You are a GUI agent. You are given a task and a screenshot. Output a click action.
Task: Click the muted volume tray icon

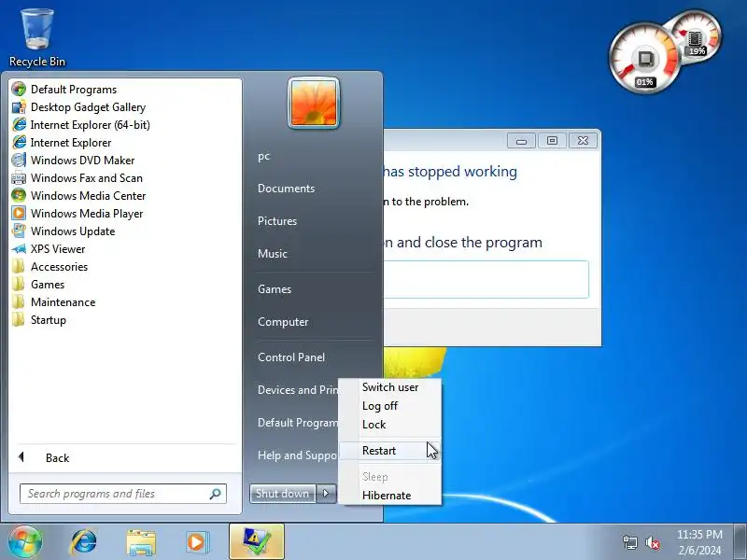[x=652, y=542]
